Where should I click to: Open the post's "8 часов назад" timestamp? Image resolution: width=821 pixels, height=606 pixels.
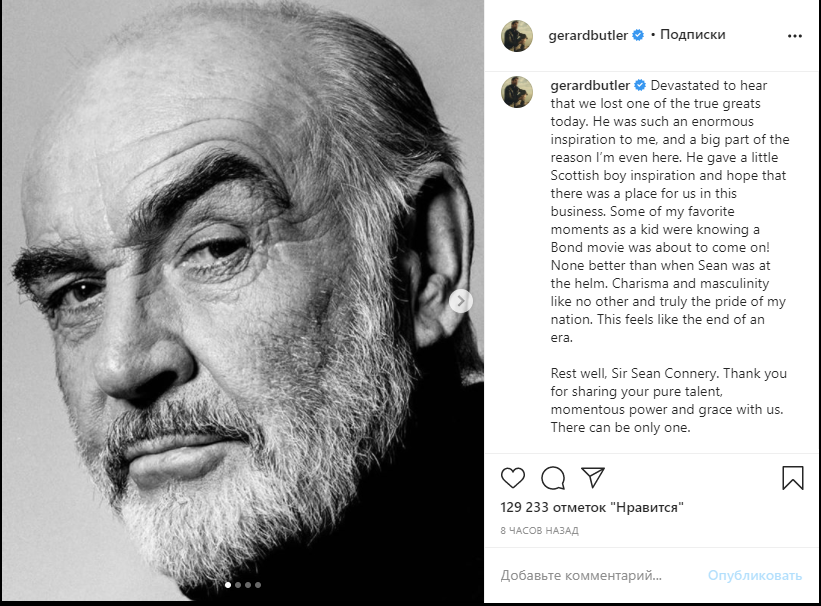pos(539,531)
